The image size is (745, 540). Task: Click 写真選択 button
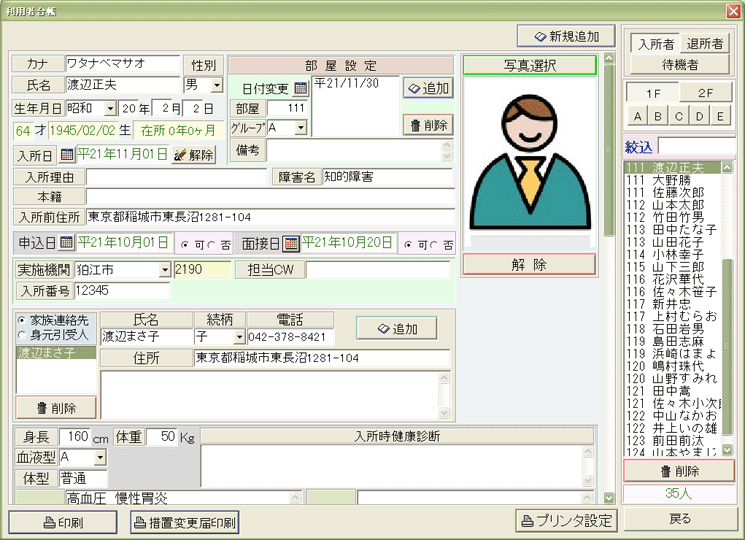[x=530, y=65]
